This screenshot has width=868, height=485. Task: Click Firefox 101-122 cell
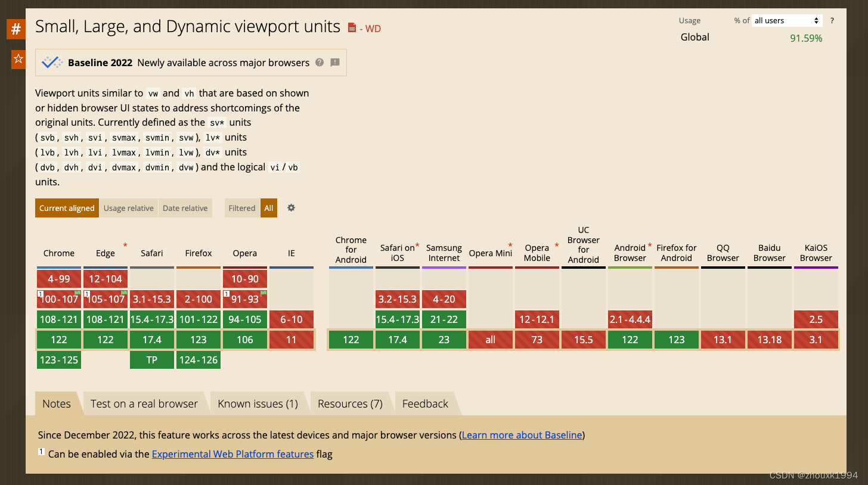point(199,319)
